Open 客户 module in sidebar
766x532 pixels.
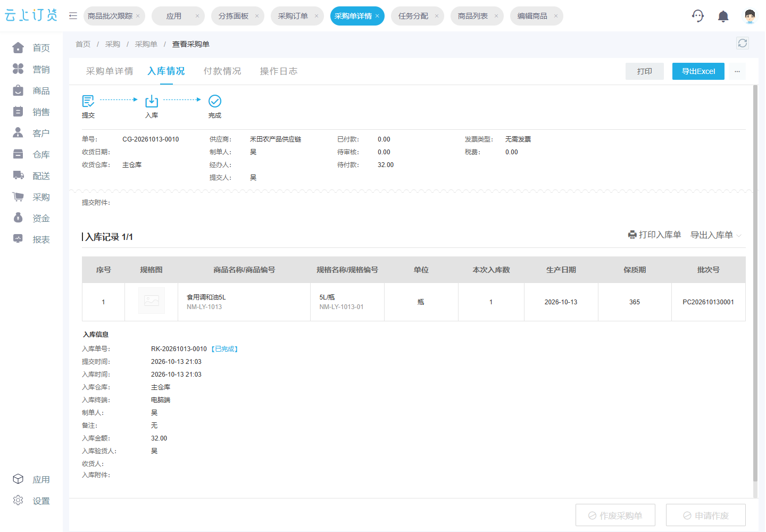(x=31, y=133)
